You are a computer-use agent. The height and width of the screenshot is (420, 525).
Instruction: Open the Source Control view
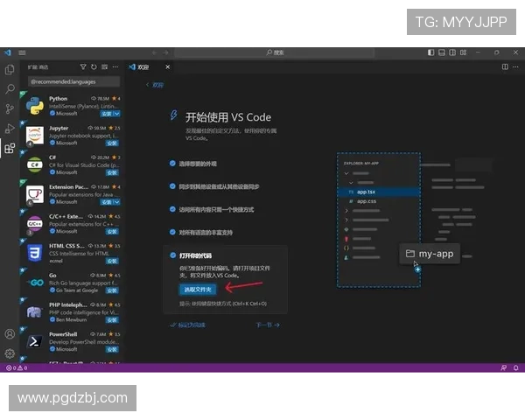point(10,108)
